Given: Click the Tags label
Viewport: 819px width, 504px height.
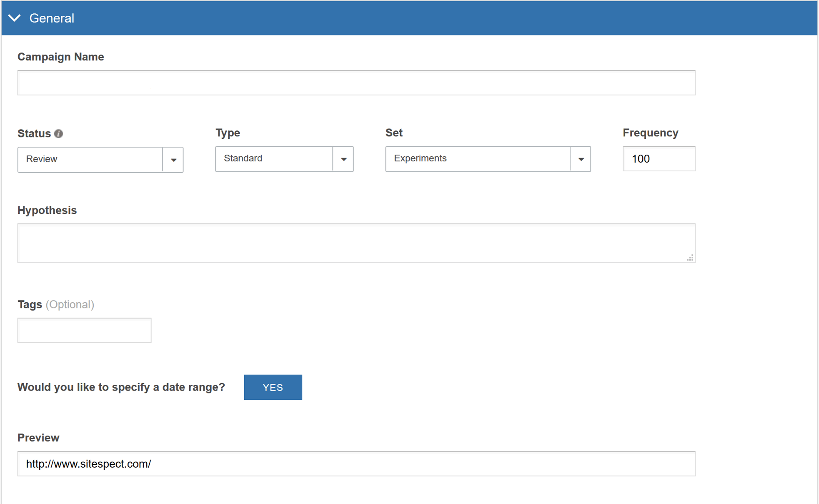Looking at the screenshot, I should point(30,304).
